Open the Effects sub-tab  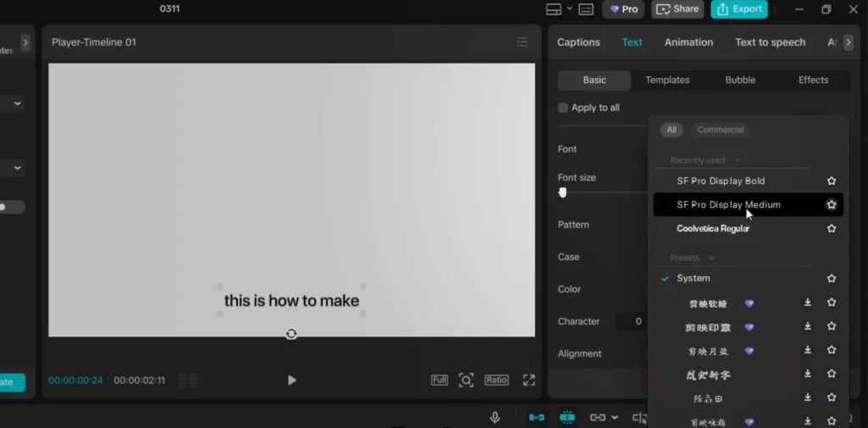[813, 81]
